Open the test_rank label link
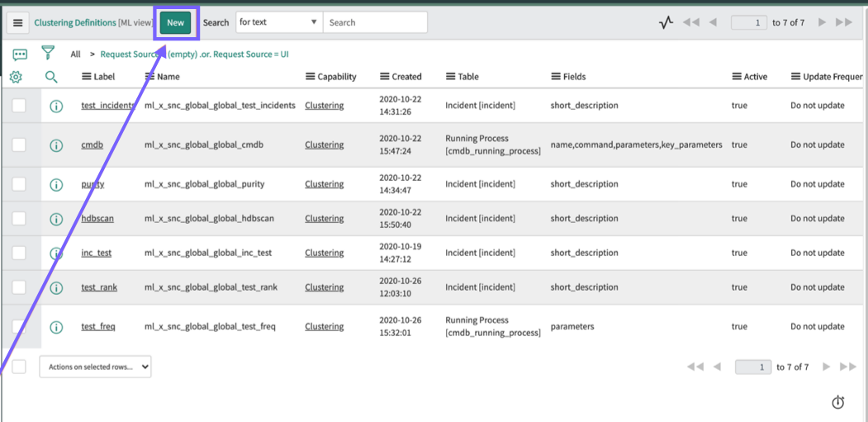This screenshot has width=868, height=422. click(x=99, y=287)
